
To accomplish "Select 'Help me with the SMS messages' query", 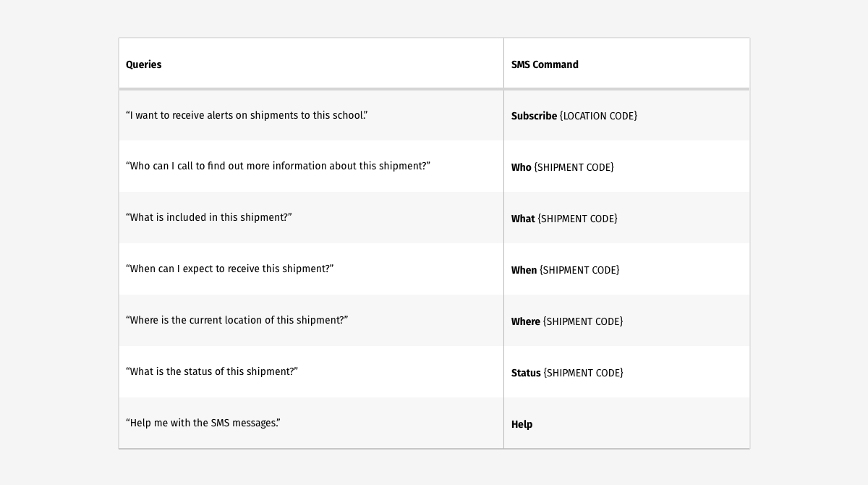I will (x=203, y=423).
